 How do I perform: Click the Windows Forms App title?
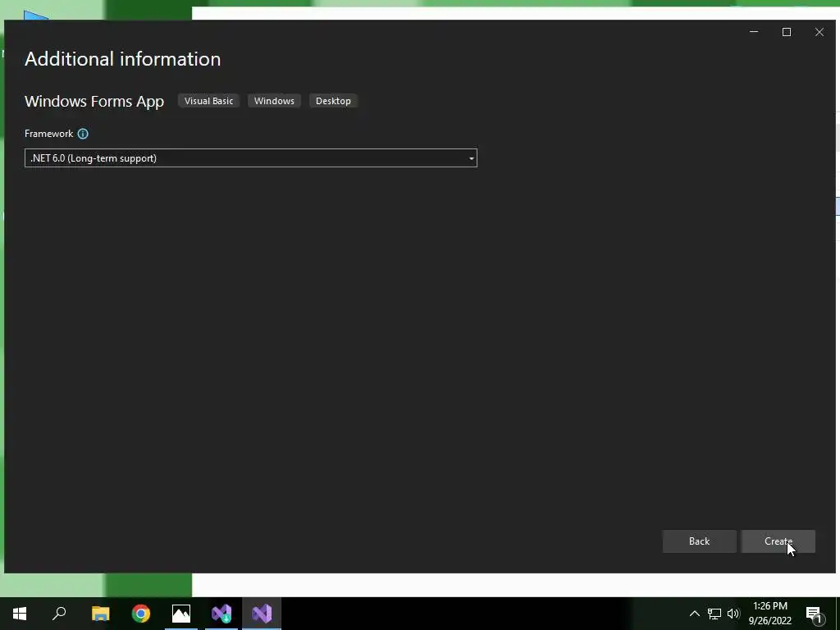coord(94,101)
